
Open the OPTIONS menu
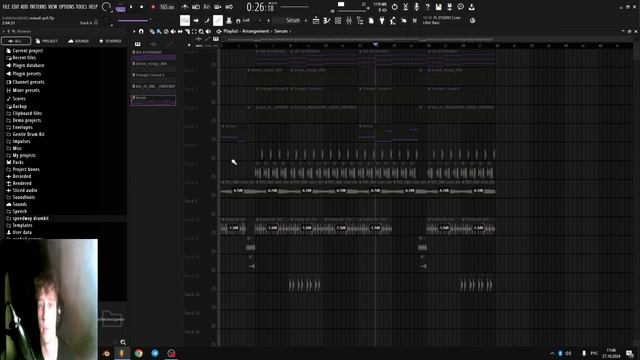(x=67, y=7)
